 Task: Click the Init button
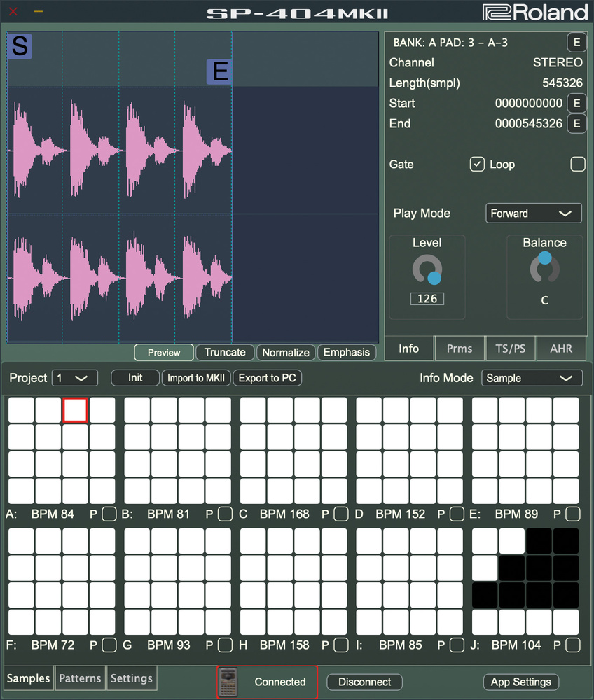pyautogui.click(x=135, y=378)
